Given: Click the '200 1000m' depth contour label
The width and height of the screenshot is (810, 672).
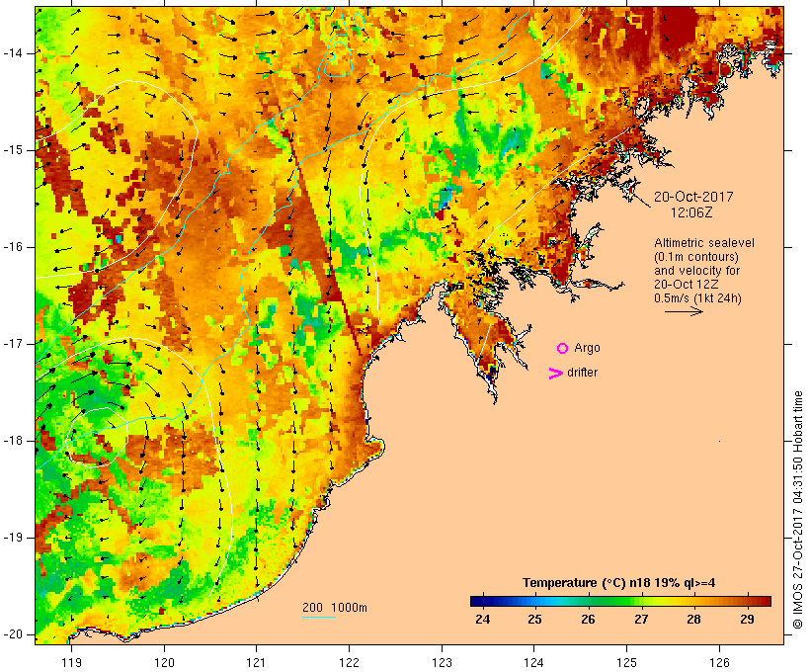Looking at the screenshot, I should point(335,608).
